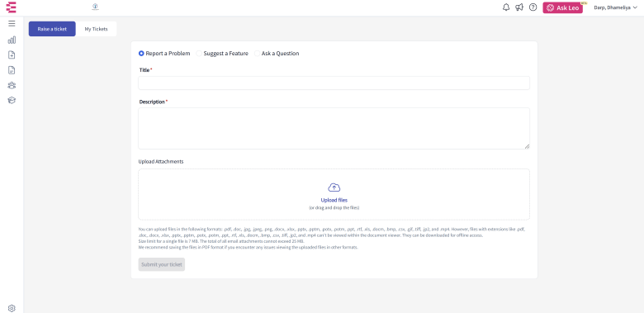Click the Ask Leo button
The width and height of the screenshot is (644, 313).
pyautogui.click(x=563, y=7)
